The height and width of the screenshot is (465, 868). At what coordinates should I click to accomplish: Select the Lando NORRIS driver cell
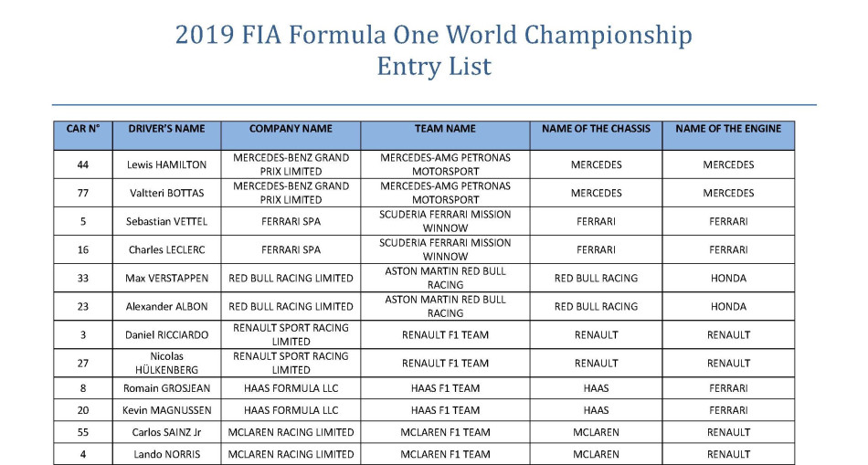166,454
